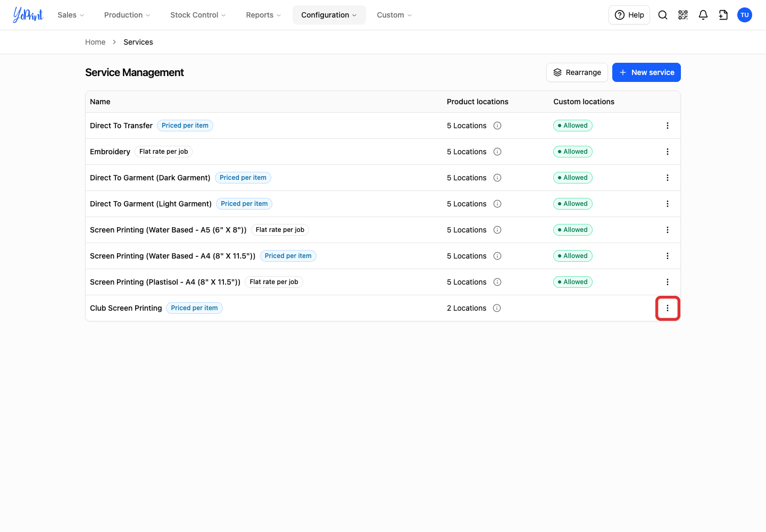Click Direct To Transfer service name
Screen dimensions: 766x532
[x=121, y=126]
